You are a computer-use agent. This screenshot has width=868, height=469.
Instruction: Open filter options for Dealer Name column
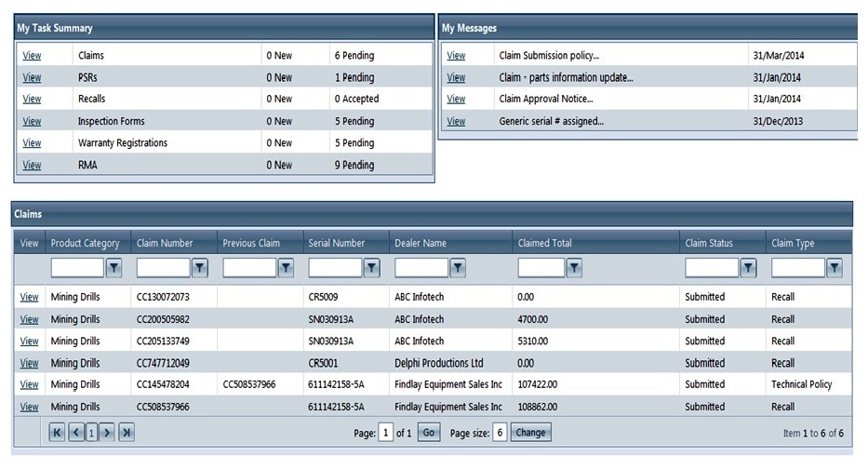pyautogui.click(x=458, y=268)
